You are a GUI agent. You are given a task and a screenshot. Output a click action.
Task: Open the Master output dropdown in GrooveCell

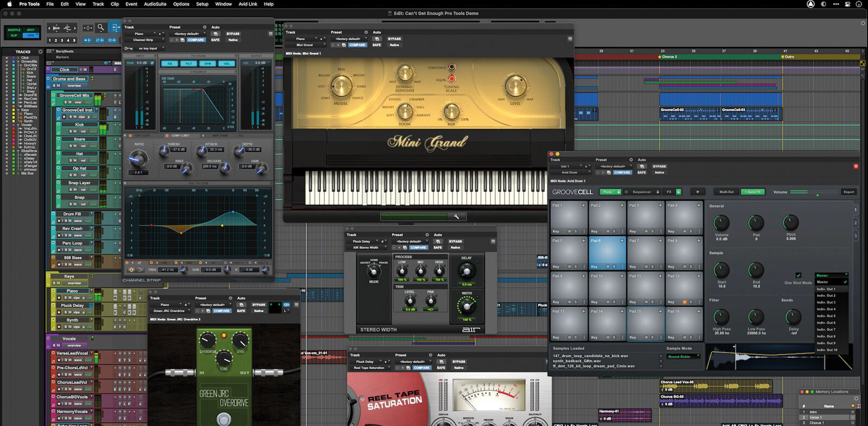831,275
